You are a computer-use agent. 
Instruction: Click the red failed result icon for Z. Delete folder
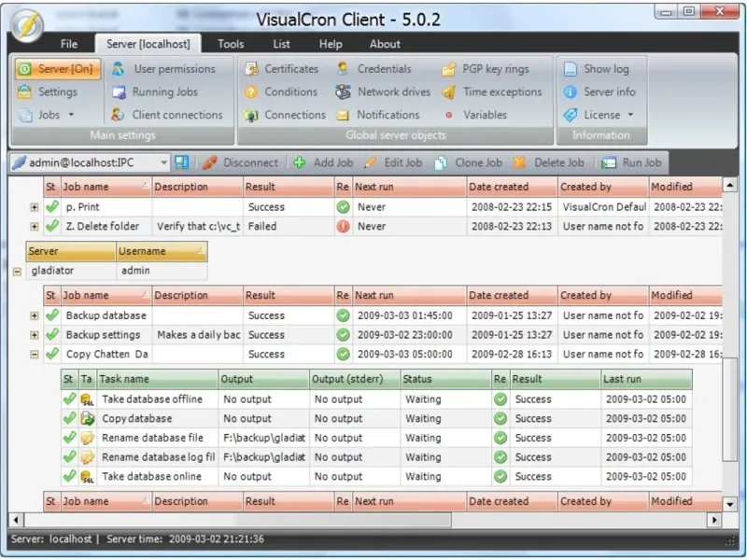pos(343,226)
